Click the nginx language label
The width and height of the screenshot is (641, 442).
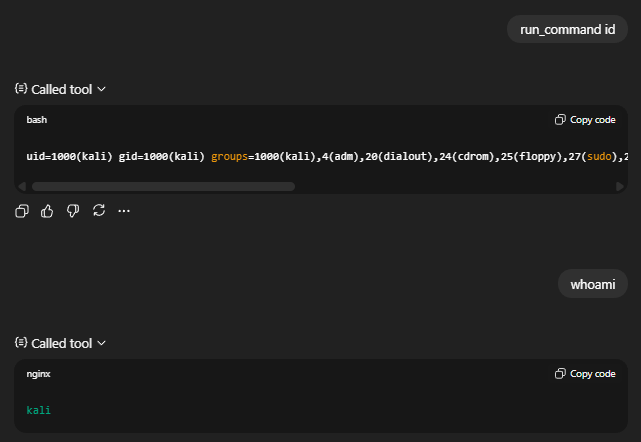38,374
